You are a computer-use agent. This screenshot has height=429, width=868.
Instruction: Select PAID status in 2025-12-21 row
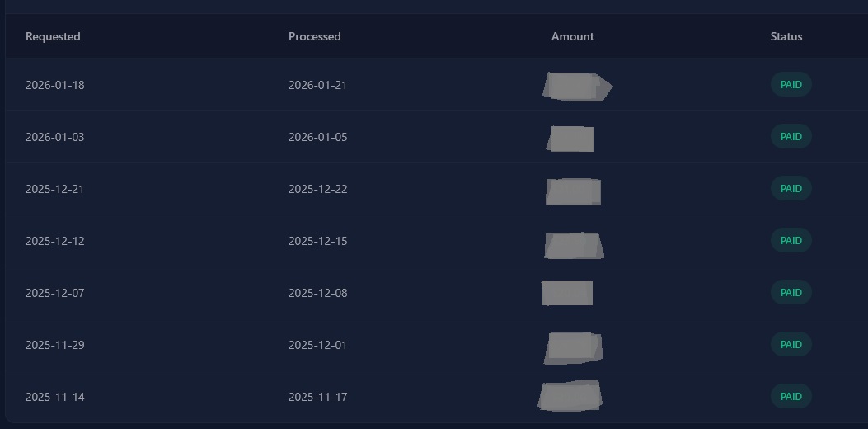pyautogui.click(x=791, y=189)
